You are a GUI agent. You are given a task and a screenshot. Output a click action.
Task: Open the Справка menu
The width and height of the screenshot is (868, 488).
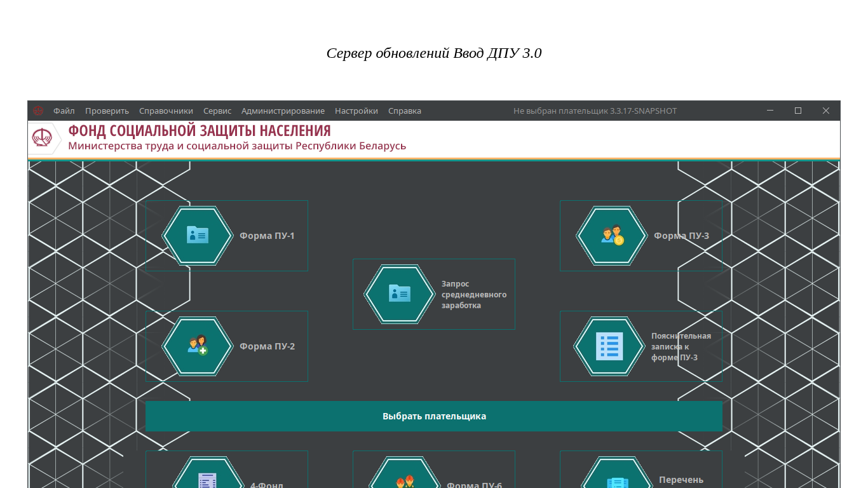click(405, 111)
